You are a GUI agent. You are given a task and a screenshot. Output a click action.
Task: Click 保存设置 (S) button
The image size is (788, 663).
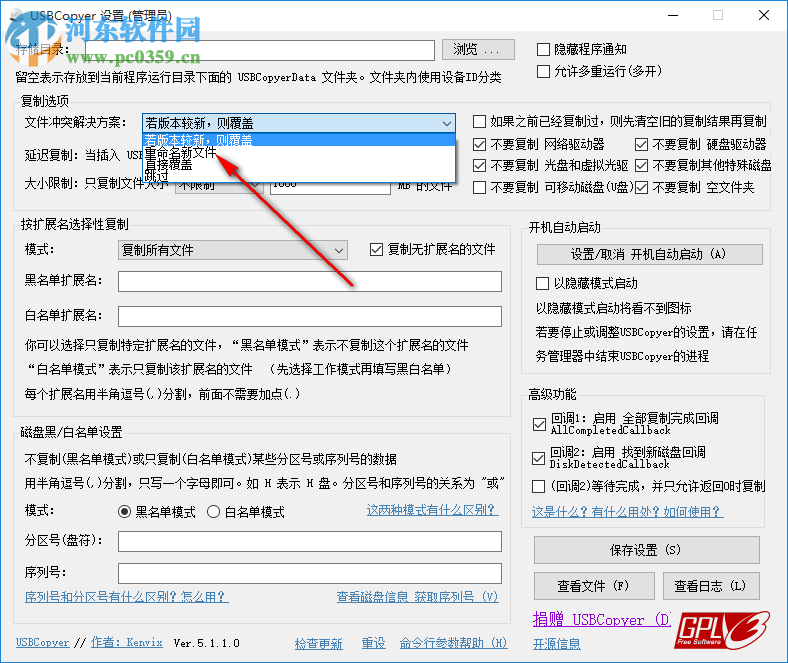tap(646, 550)
